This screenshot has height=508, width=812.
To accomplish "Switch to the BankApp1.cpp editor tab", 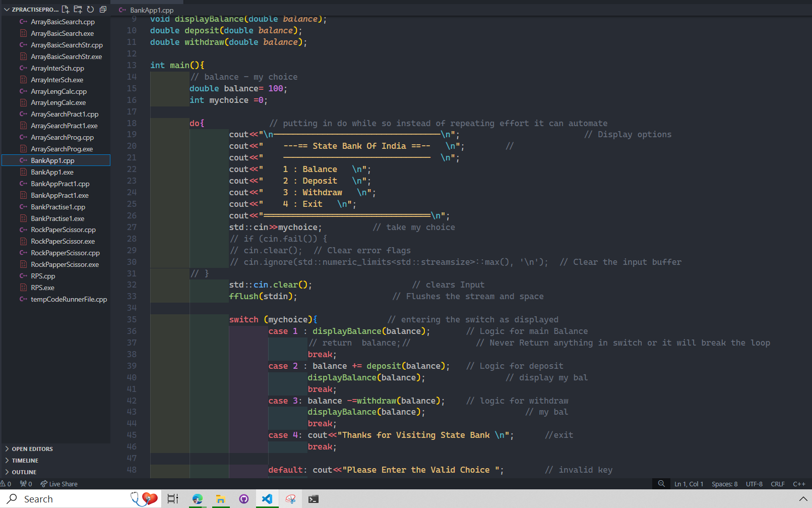I will 151,10.
